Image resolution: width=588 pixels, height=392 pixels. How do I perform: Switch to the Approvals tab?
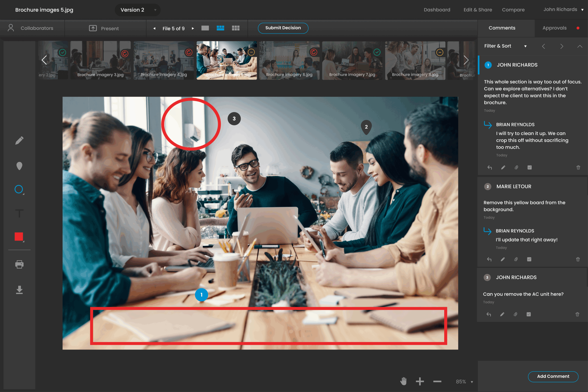[x=554, y=28]
